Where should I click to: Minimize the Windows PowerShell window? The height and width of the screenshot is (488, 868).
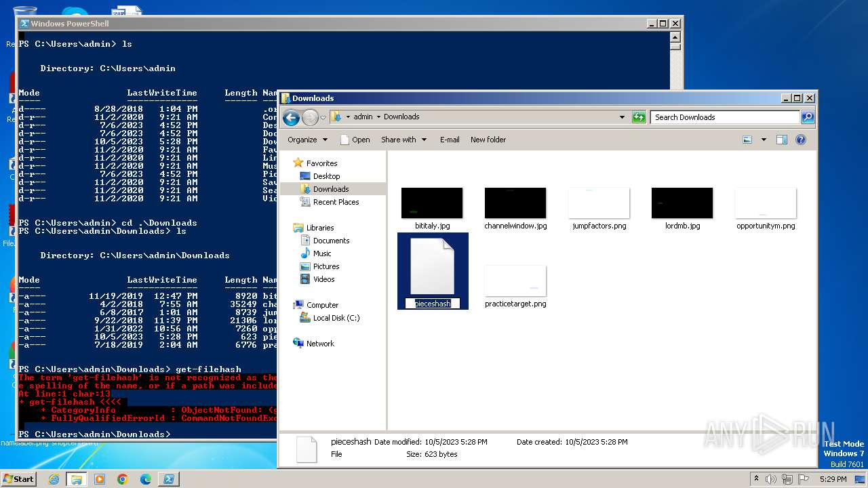651,23
